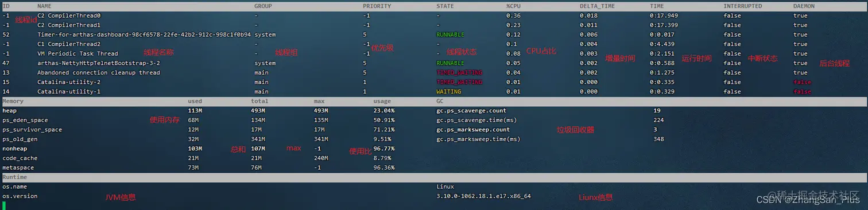Screen dimensions: 868x210
Task: Select the VM Periodic Task Thread name
Action: [x=77, y=53]
